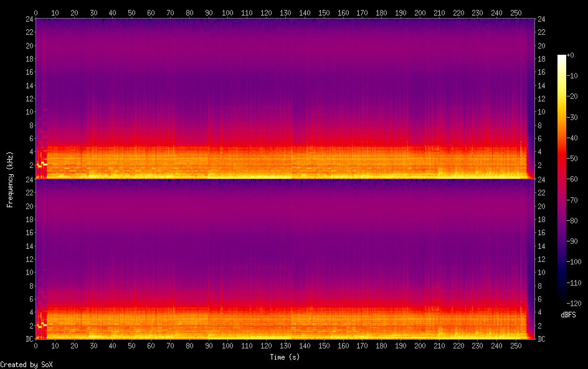Click '130' on the top time axis
Screen dimensions: 588x369
point(285,12)
